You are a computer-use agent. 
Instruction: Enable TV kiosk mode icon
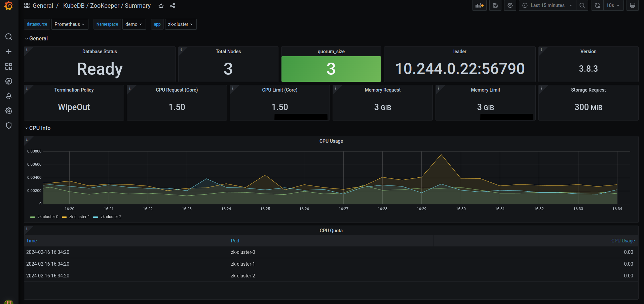click(x=632, y=5)
